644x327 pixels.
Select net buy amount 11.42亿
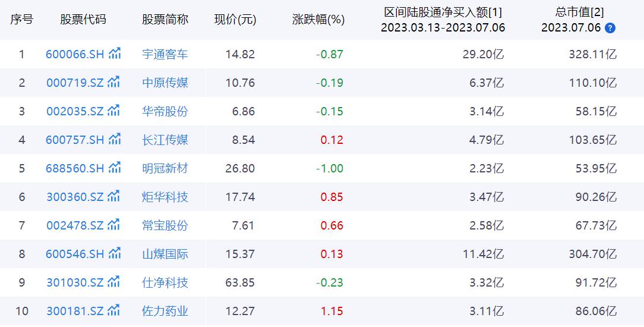click(483, 254)
